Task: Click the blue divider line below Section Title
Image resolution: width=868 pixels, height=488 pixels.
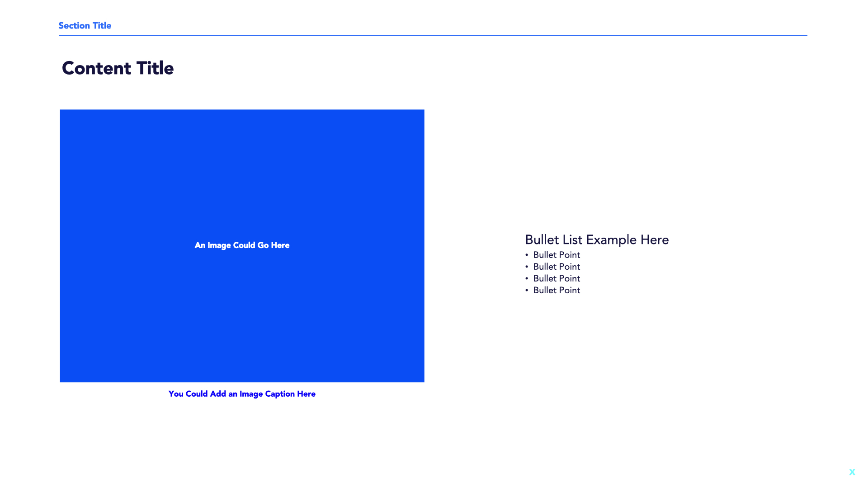Action: click(433, 35)
